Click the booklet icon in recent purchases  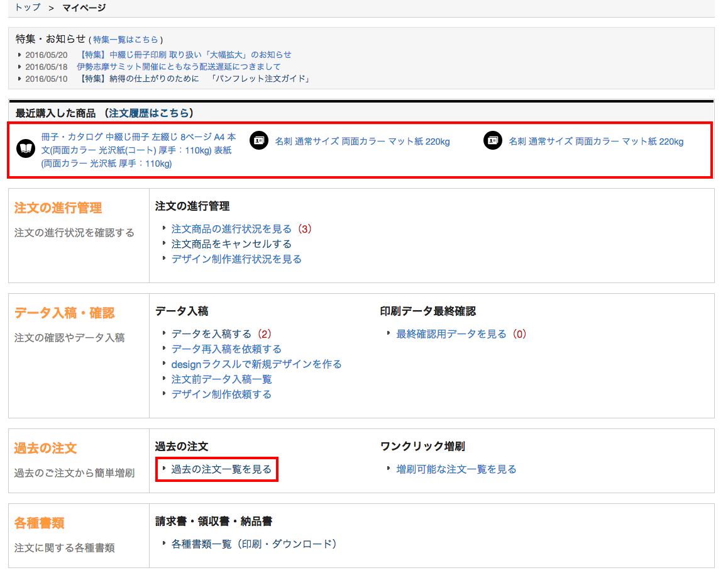click(25, 149)
